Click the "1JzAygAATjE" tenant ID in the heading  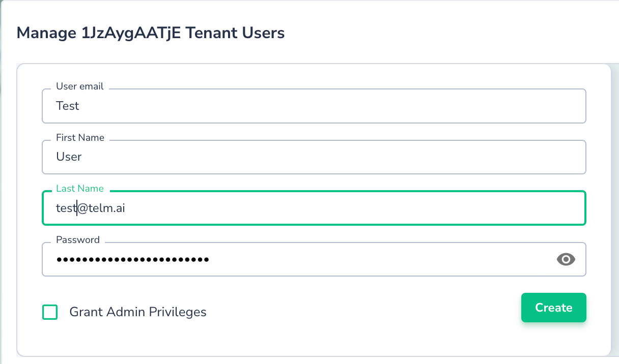point(131,33)
